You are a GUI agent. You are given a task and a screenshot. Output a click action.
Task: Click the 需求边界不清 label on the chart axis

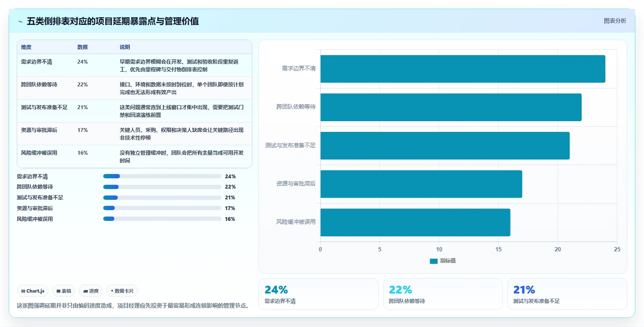(x=298, y=68)
